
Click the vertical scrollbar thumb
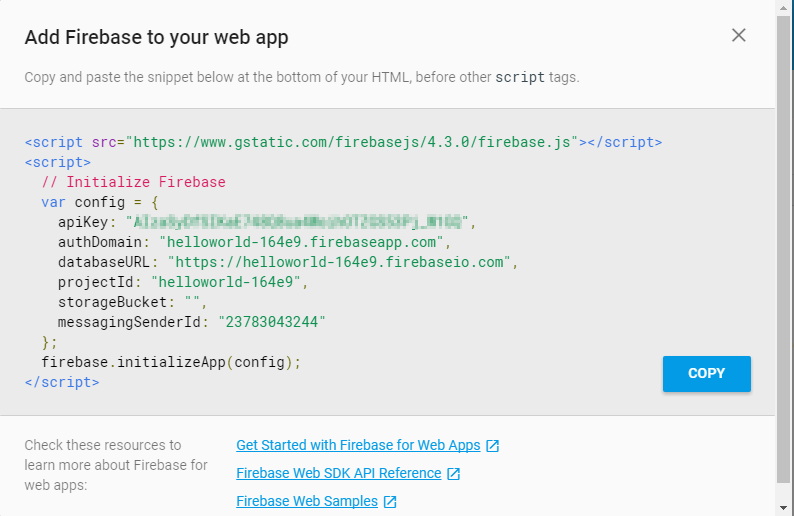[785, 250]
